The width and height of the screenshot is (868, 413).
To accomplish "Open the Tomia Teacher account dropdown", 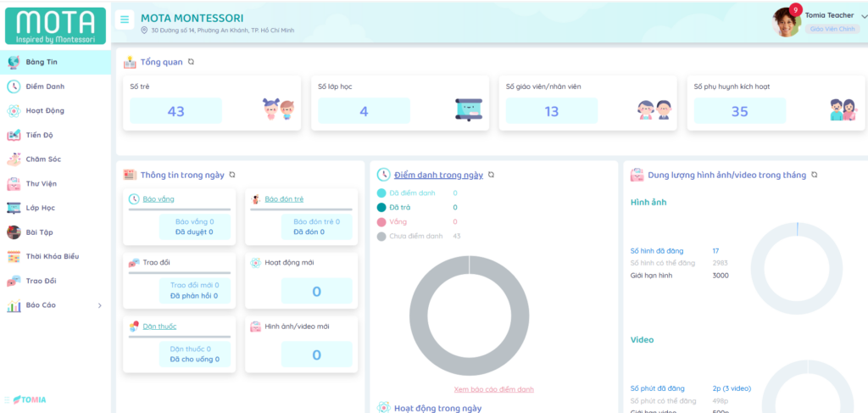I will [x=865, y=16].
